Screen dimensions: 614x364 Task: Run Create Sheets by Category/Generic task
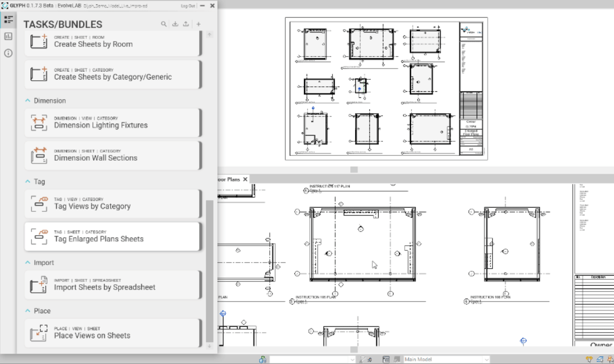click(113, 74)
